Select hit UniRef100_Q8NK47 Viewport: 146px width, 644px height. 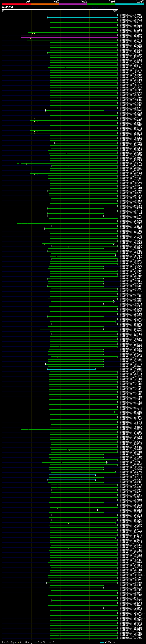(131, 65)
